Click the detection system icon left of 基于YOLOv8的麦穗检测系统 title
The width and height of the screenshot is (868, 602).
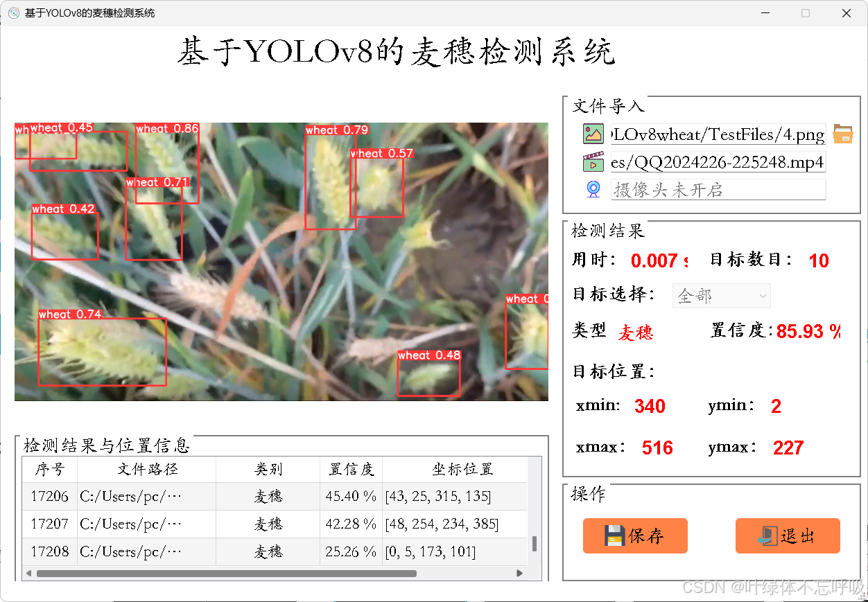point(13,13)
